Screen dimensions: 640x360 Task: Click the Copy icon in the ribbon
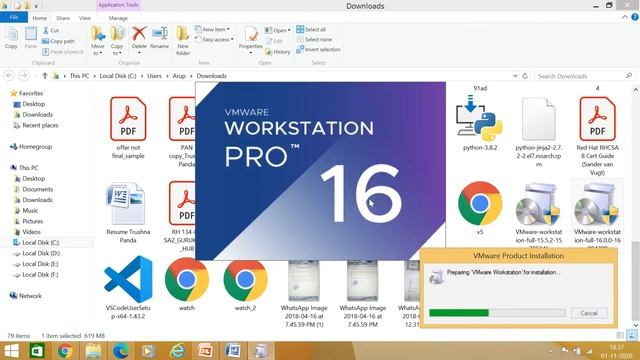pos(11,38)
